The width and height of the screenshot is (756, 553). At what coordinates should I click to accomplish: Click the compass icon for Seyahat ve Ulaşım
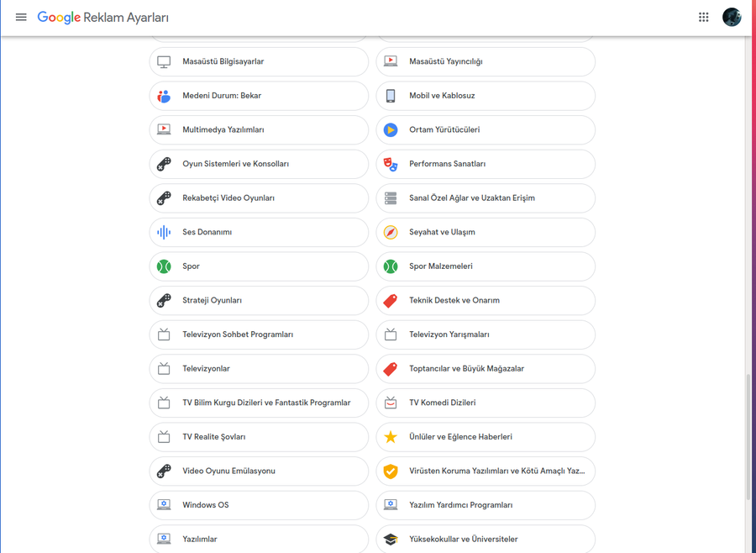pyautogui.click(x=391, y=232)
